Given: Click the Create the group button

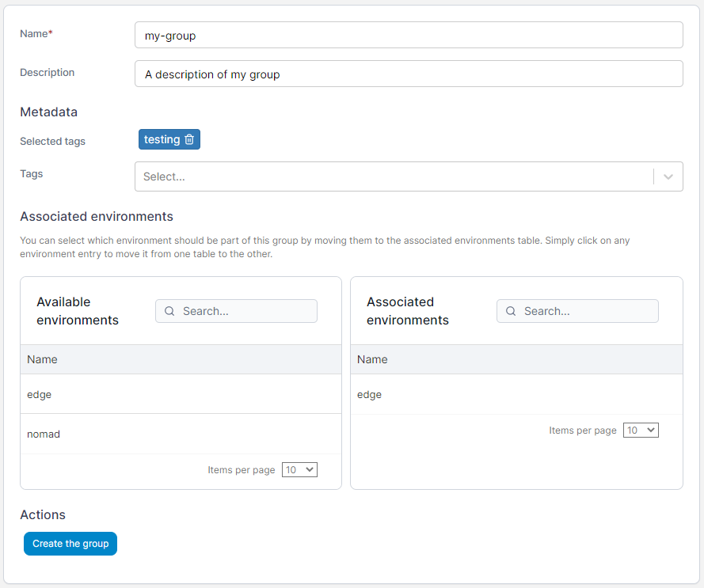Looking at the screenshot, I should tap(70, 544).
